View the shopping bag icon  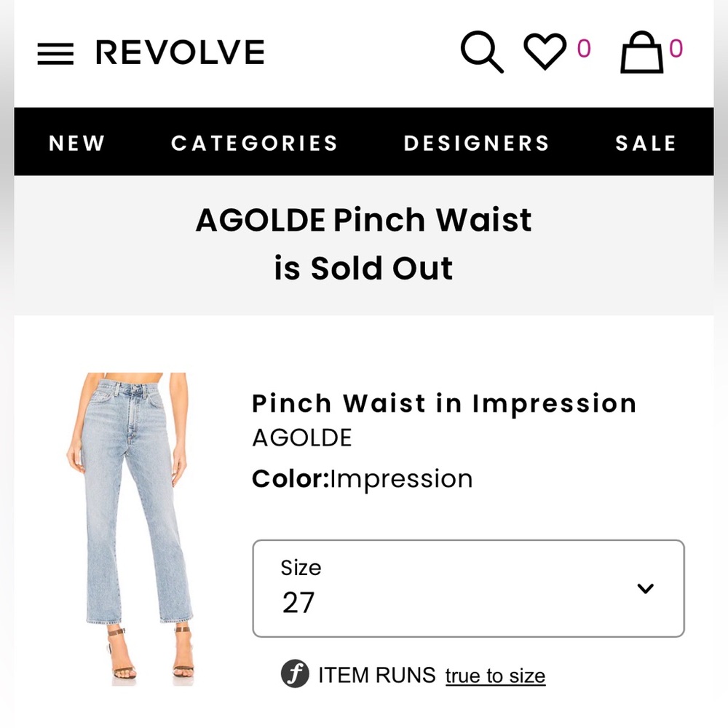(x=640, y=53)
